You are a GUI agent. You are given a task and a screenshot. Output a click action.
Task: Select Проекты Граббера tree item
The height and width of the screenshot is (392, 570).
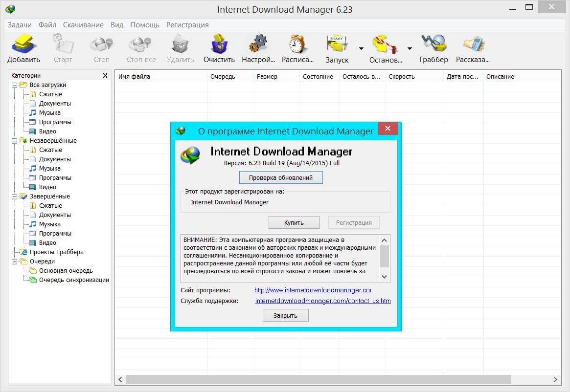[x=57, y=252]
